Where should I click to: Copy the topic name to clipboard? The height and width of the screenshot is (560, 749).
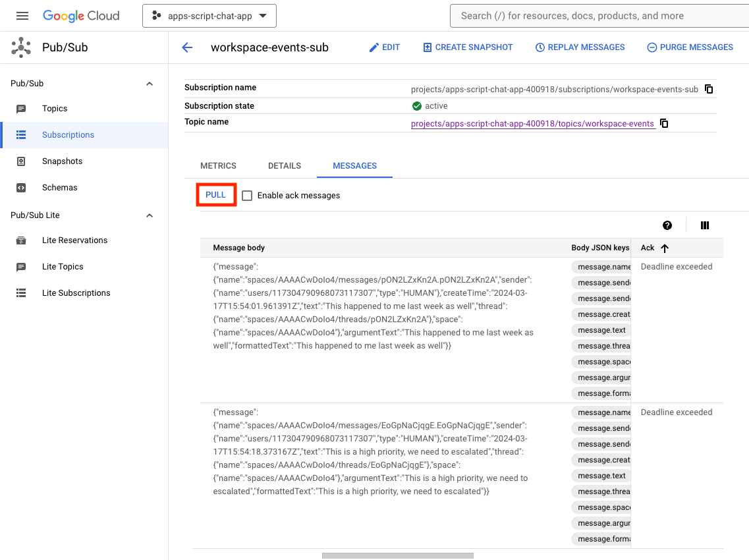664,123
